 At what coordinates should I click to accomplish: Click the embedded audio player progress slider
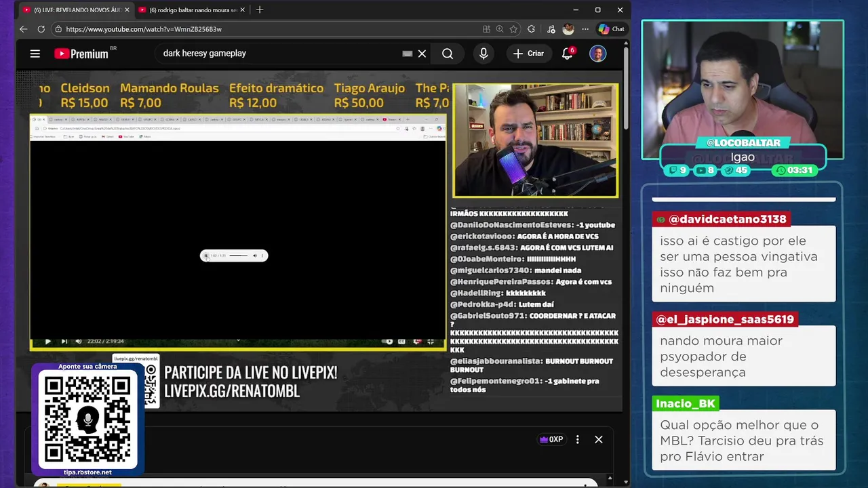pos(239,256)
